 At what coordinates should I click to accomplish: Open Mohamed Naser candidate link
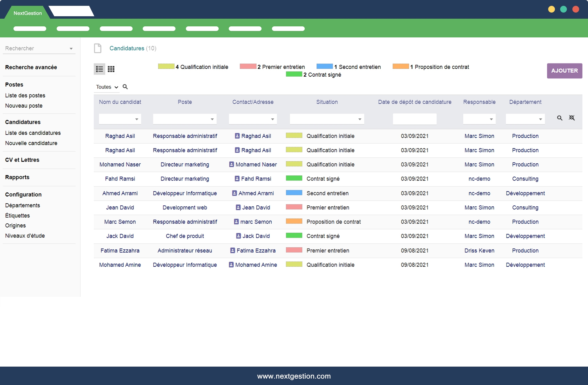tap(120, 165)
